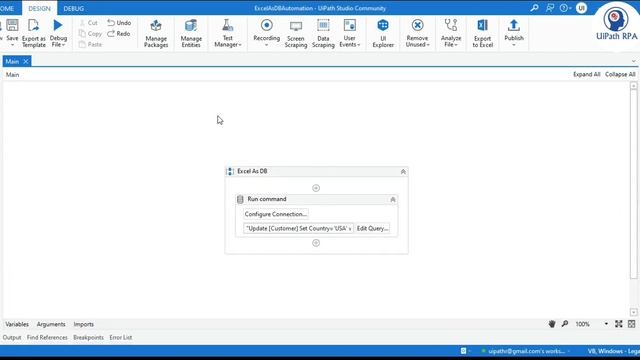Viewport: 640px width, 360px height.
Task: Launch Screen Scraping tool
Action: pyautogui.click(x=296, y=33)
